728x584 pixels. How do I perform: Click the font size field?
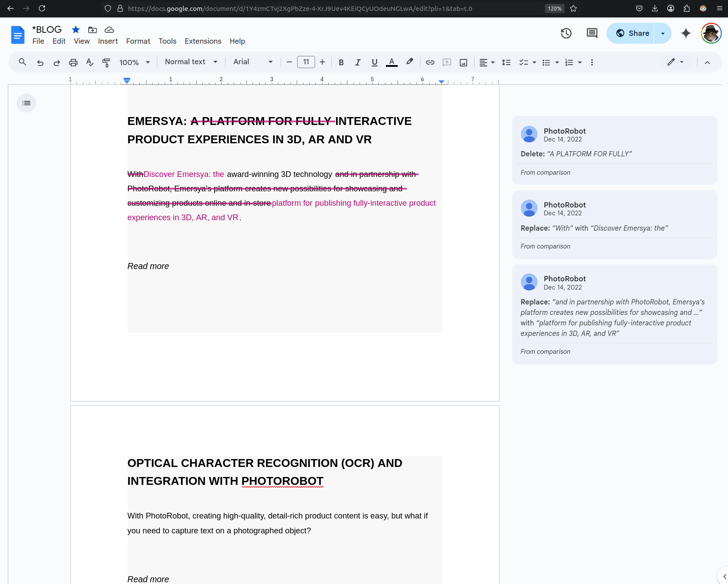pos(306,62)
